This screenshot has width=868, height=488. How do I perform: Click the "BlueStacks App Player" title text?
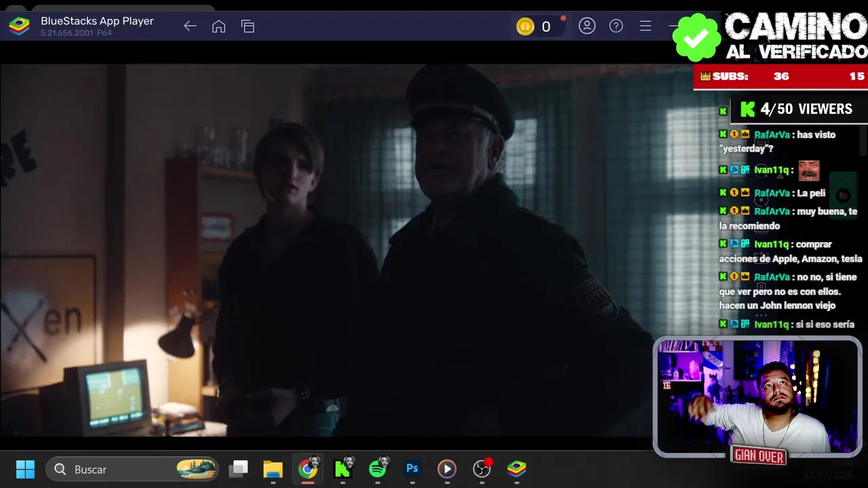97,21
